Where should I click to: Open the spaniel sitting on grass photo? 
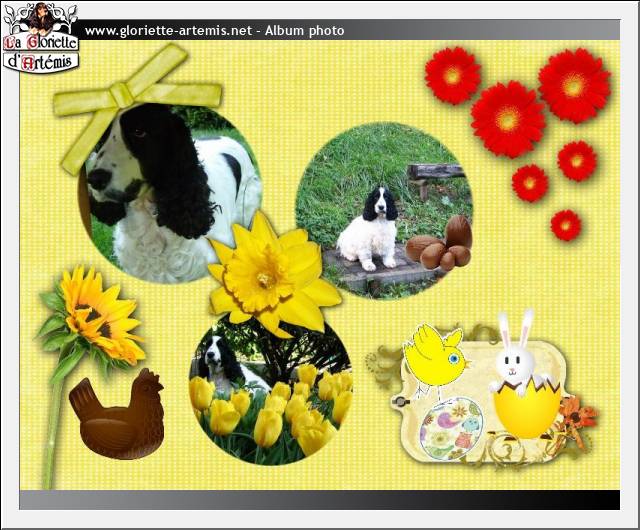click(384, 211)
